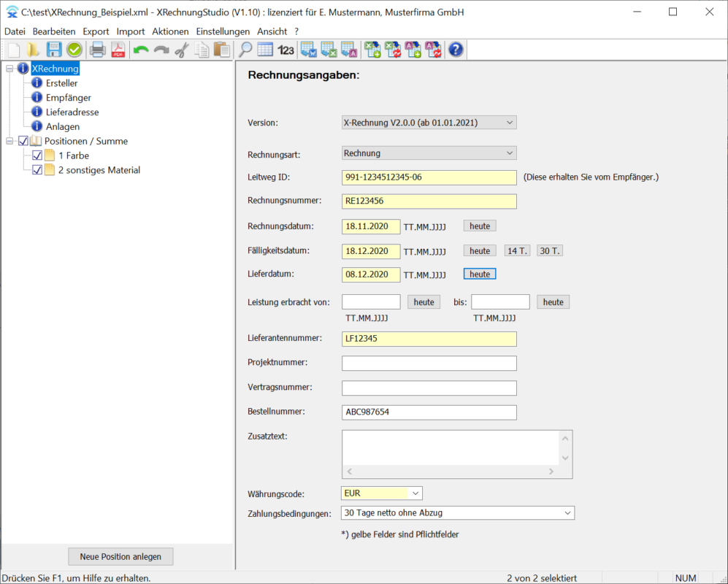Click the Lieferantennummer input field
The image size is (728, 584).
coord(429,339)
